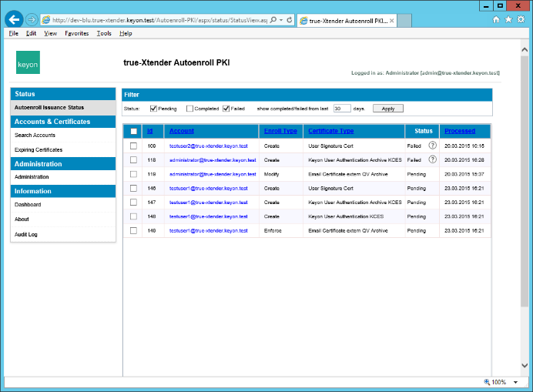Screen dimensions: 533x392
Task: Click the vertical scrollbar down arrow
Action: click(525, 366)
